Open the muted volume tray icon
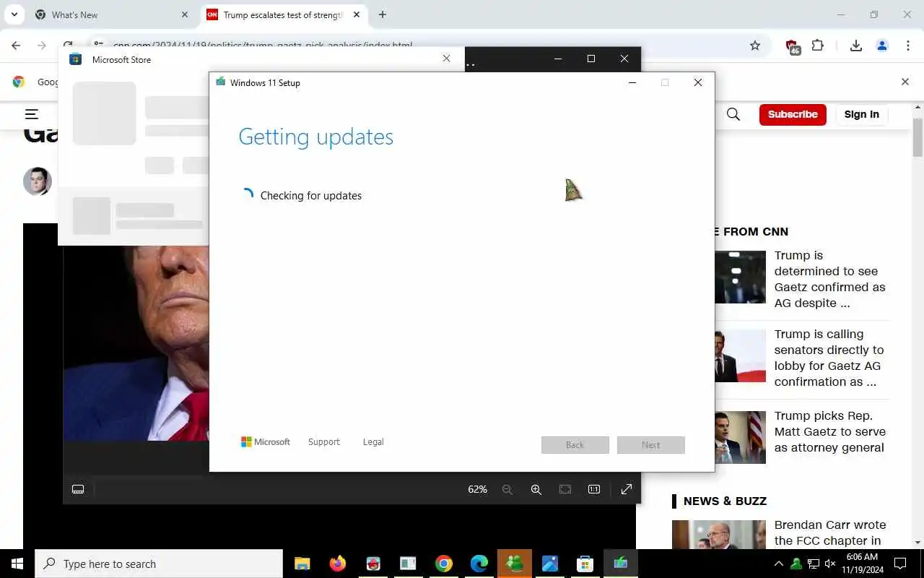This screenshot has height=578, width=924. coord(830,564)
